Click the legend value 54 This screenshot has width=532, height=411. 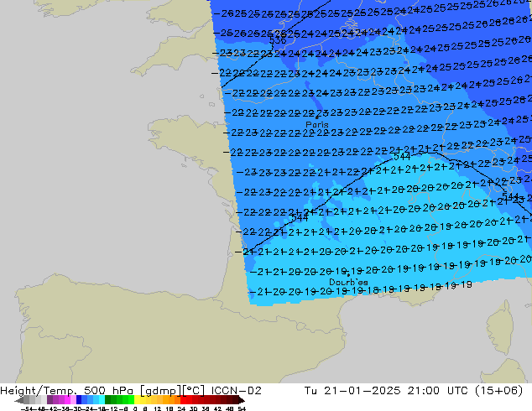242,408
